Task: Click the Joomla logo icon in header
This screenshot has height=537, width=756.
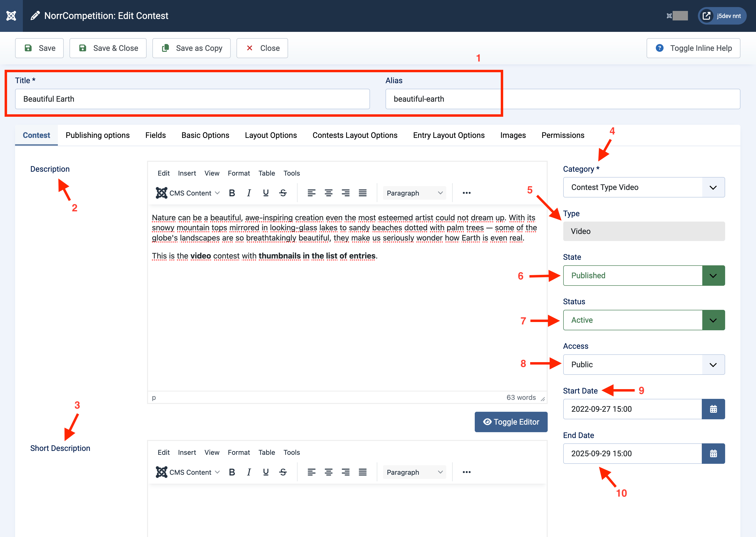Action: click(x=11, y=16)
